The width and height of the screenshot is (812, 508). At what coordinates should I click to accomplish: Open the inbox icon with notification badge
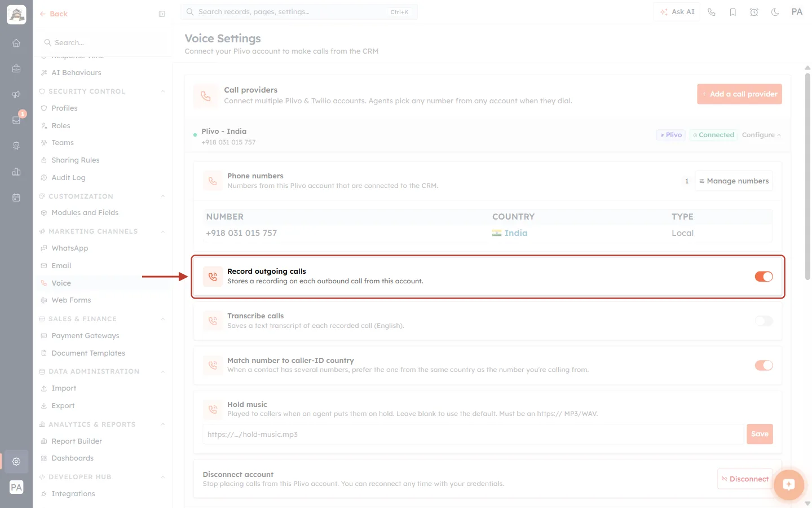tap(16, 120)
